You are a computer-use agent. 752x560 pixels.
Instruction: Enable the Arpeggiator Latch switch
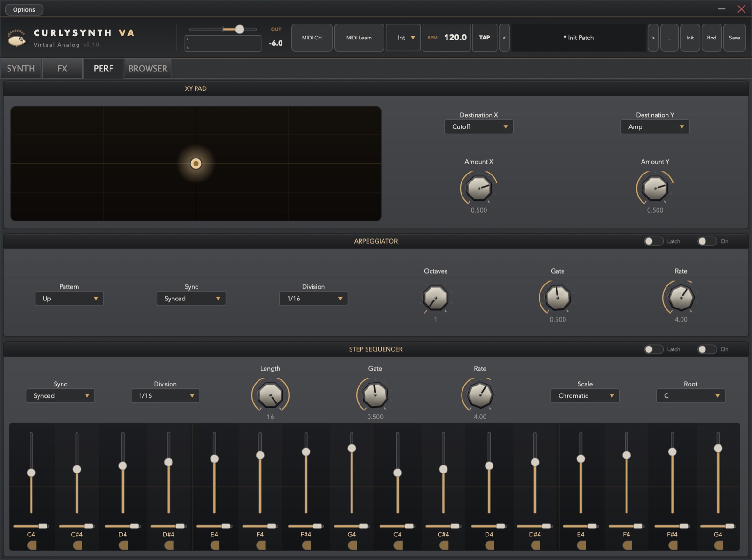point(653,241)
